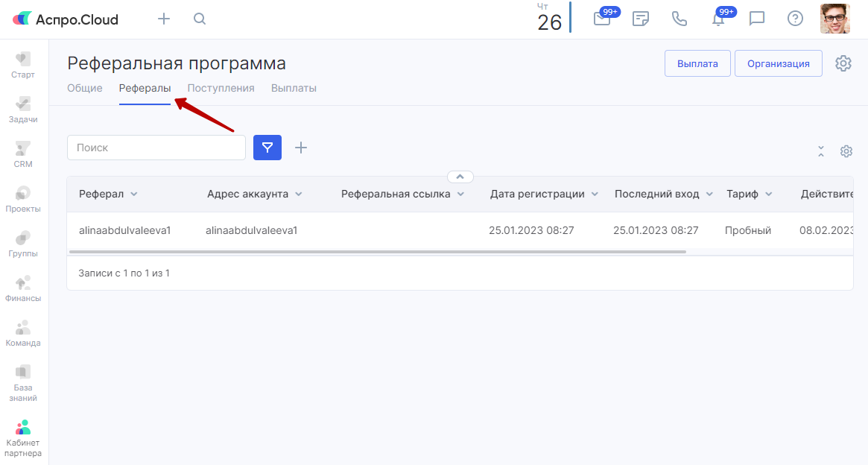Open База знаний in the sidebar
868x465 pixels.
(22, 383)
